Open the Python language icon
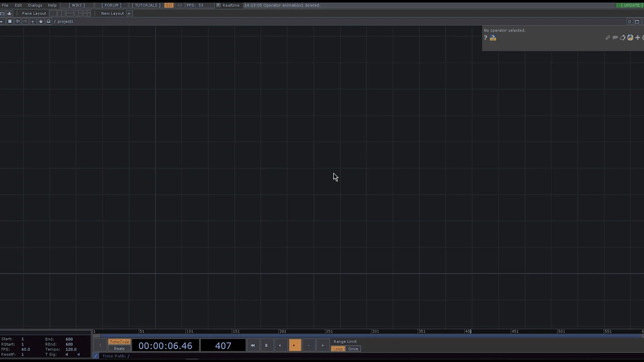 (x=630, y=38)
